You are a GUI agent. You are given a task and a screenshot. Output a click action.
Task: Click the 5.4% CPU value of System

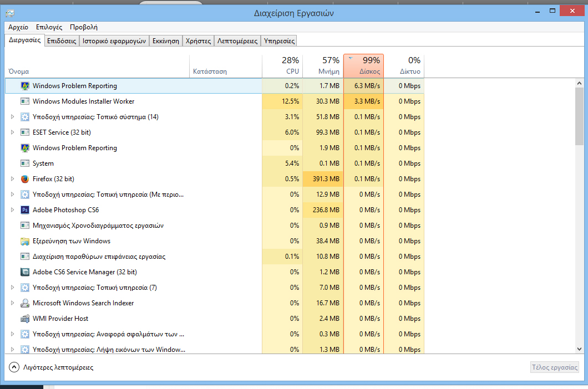point(282,163)
